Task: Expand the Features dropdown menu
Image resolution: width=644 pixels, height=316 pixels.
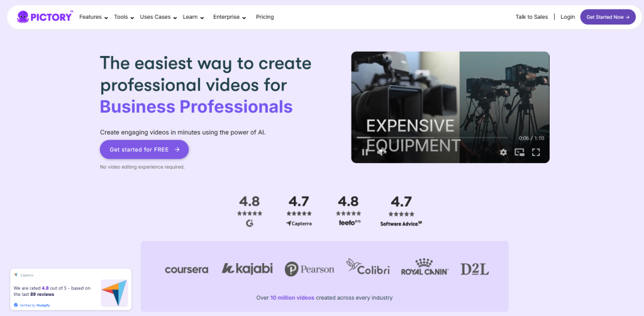Action: (94, 17)
